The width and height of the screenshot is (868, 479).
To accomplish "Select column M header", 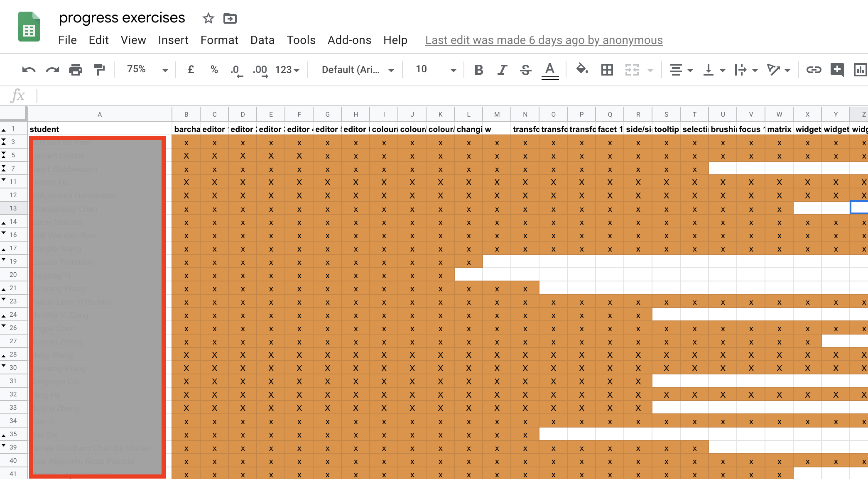I will (497, 114).
